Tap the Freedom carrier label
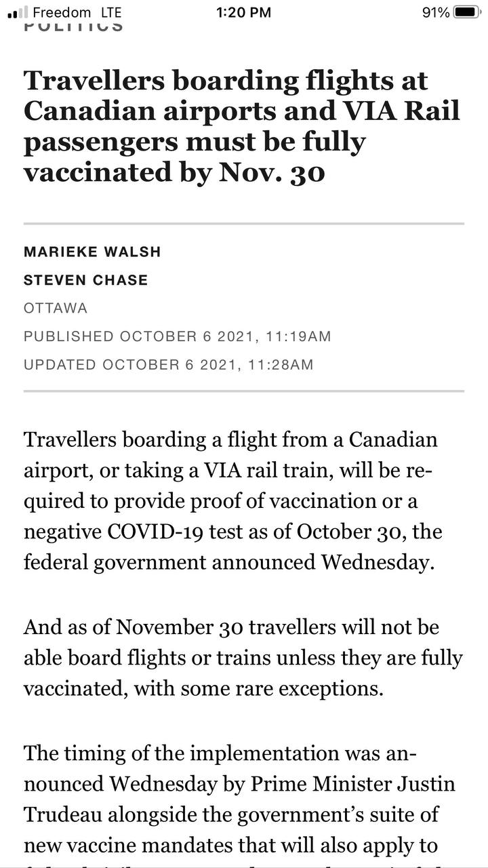This screenshot has width=488, height=868. (62, 12)
